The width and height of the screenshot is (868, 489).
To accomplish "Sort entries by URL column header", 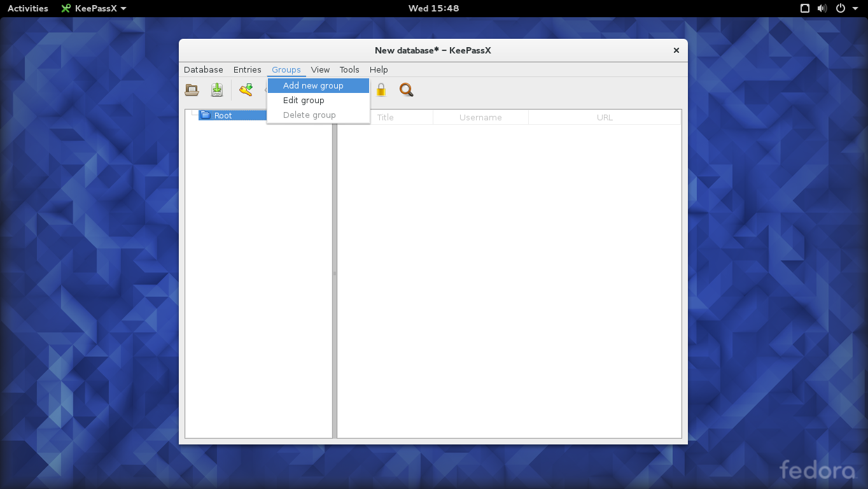I will (x=605, y=117).
